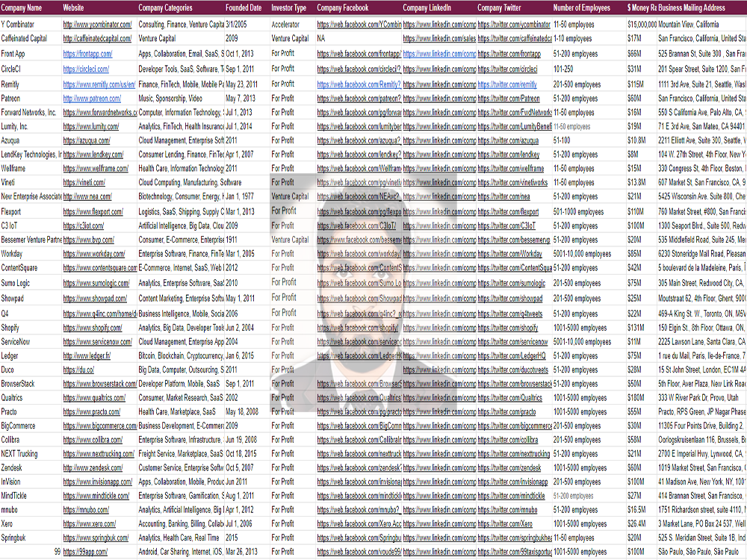Select the $180M money raised cell
This screenshot has height=560, width=747.
click(x=634, y=398)
